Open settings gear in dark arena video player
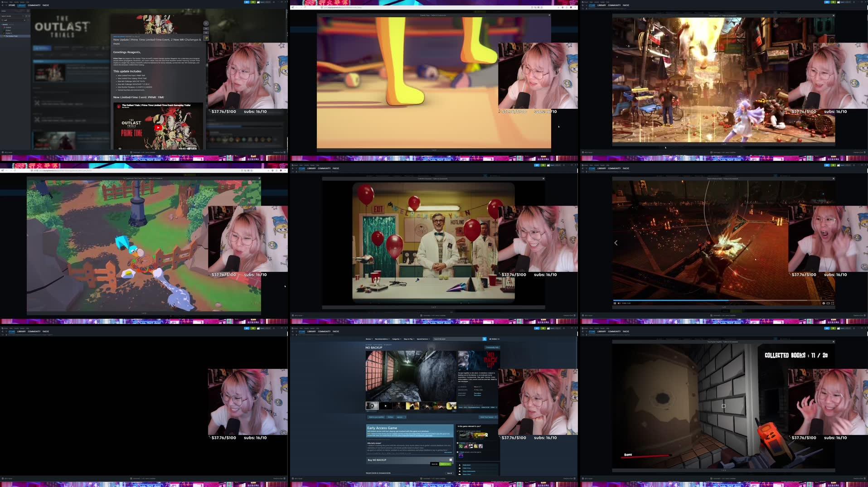This screenshot has width=868, height=487. [x=824, y=303]
